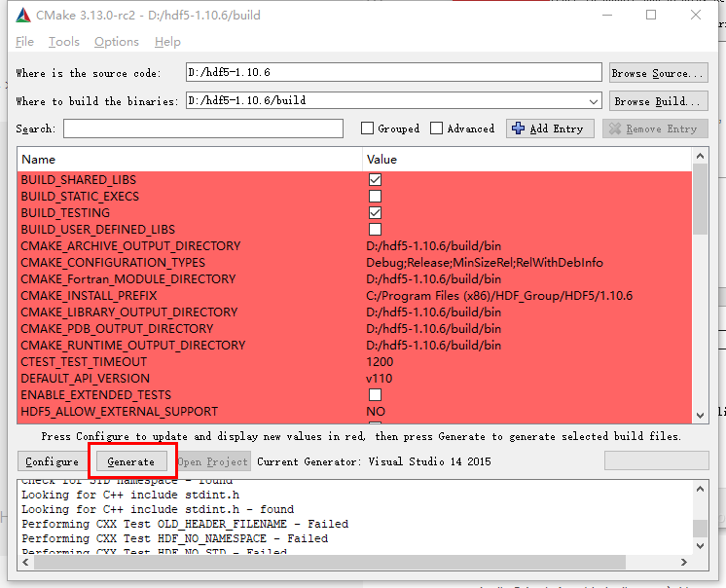
Task: Open the Tools menu
Action: [64, 42]
